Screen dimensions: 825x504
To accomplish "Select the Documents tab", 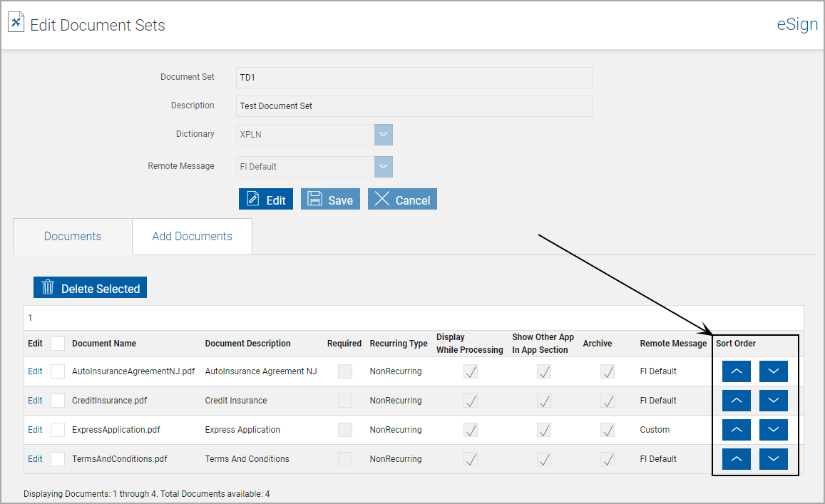I will coord(72,235).
